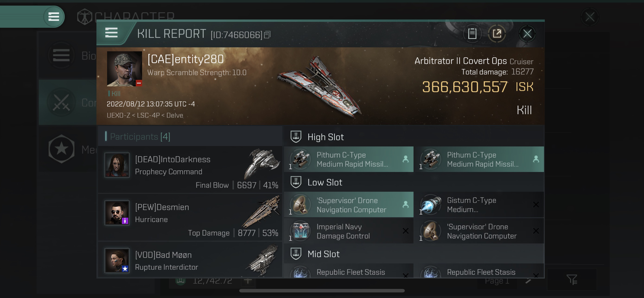This screenshot has width=644, height=298.
Task: Select Imperial Navy Damage Control module
Action: (x=349, y=231)
